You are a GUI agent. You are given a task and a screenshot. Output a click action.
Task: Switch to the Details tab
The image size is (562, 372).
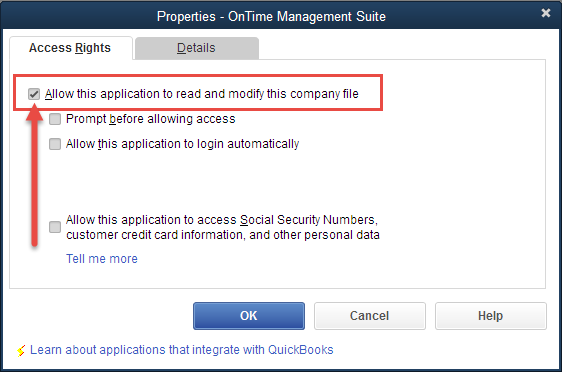tap(196, 48)
